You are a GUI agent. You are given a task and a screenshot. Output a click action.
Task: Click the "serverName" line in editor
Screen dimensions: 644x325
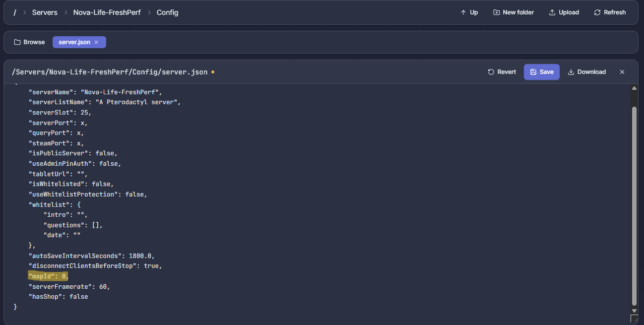pos(95,92)
